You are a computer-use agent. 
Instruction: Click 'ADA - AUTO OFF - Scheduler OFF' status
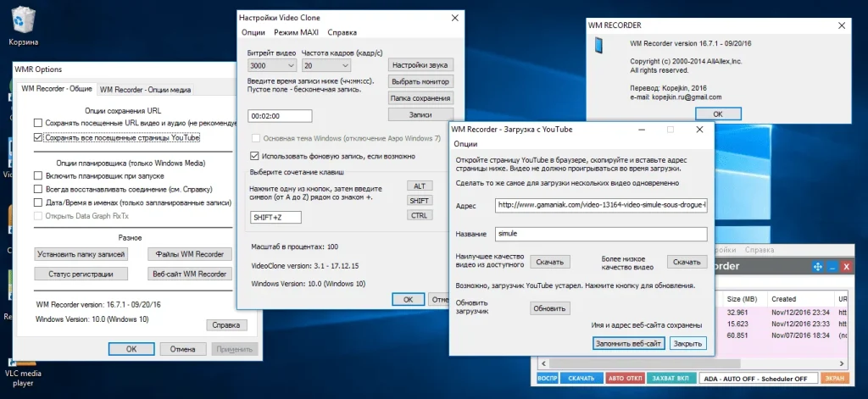point(759,379)
